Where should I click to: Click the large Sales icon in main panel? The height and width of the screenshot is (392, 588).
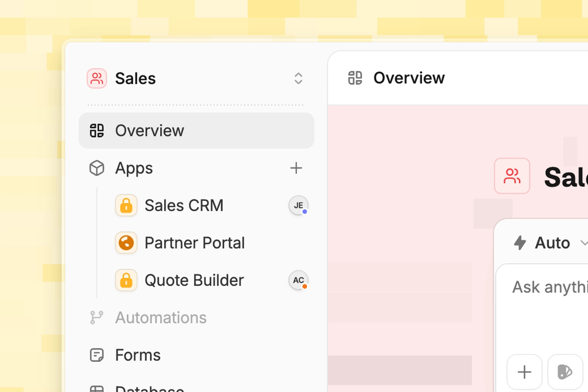[x=512, y=176]
